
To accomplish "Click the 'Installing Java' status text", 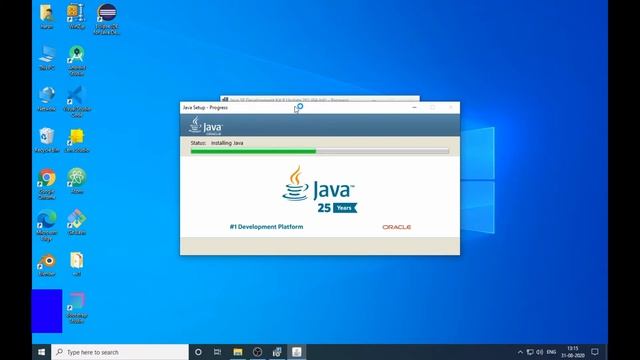I will point(227,143).
